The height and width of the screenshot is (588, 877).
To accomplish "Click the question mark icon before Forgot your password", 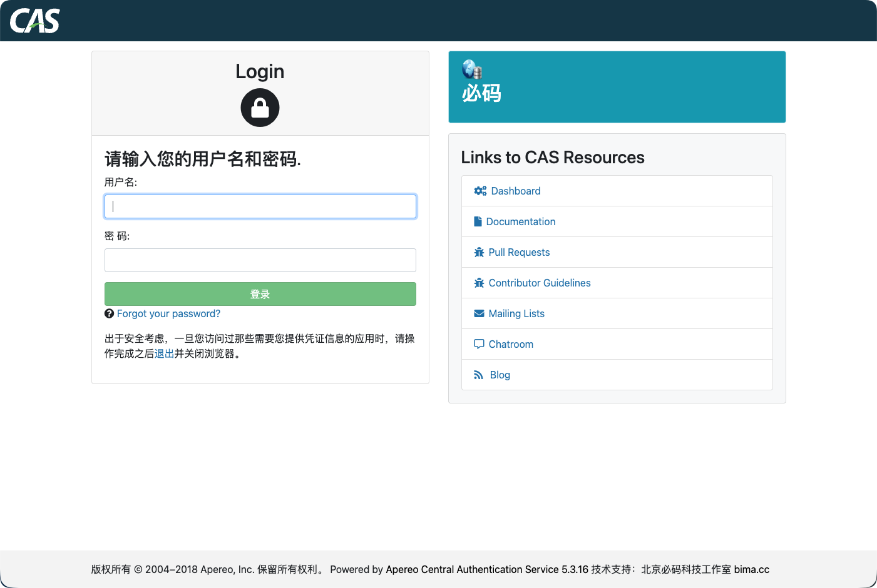I will coord(109,313).
